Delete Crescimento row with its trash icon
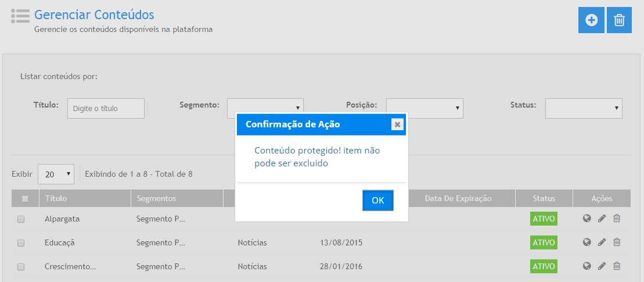The height and width of the screenshot is (282, 644). [x=617, y=266]
